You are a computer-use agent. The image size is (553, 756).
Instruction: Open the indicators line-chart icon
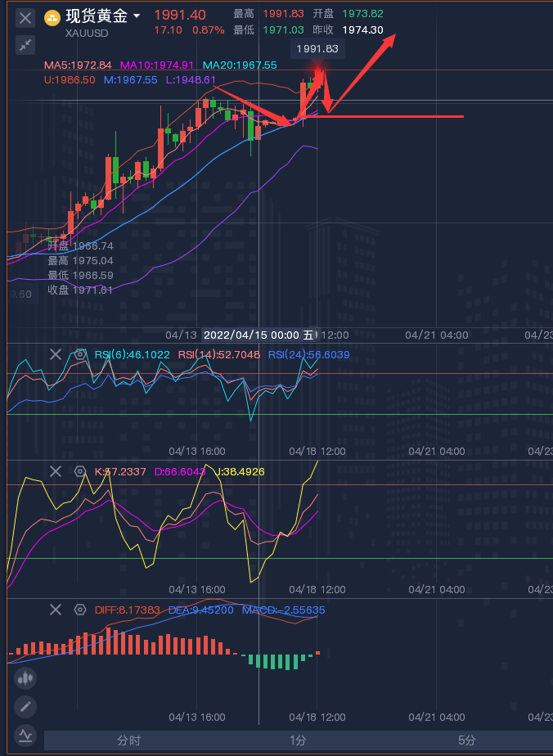click(x=25, y=736)
